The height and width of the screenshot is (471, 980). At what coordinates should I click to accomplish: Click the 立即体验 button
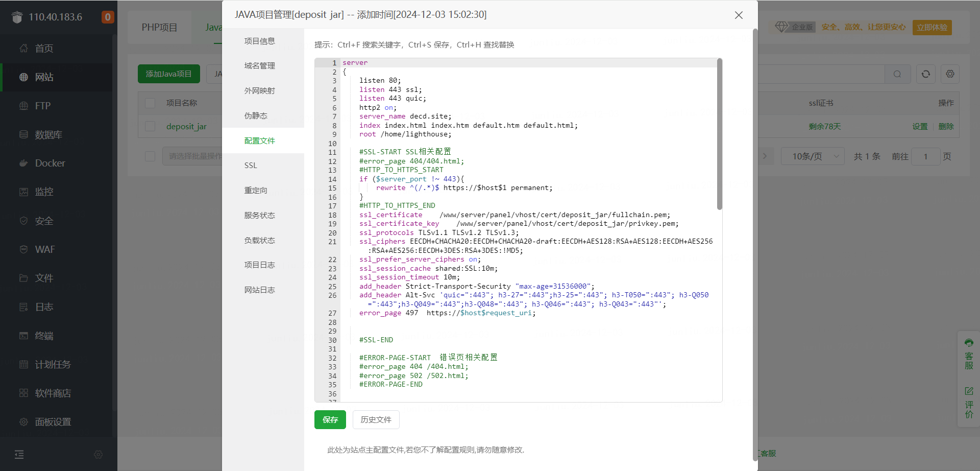[x=932, y=28]
